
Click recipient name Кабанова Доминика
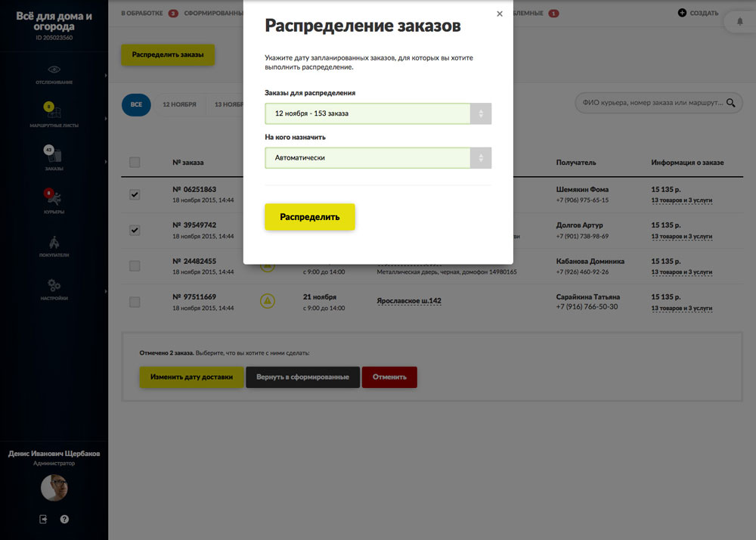590,262
